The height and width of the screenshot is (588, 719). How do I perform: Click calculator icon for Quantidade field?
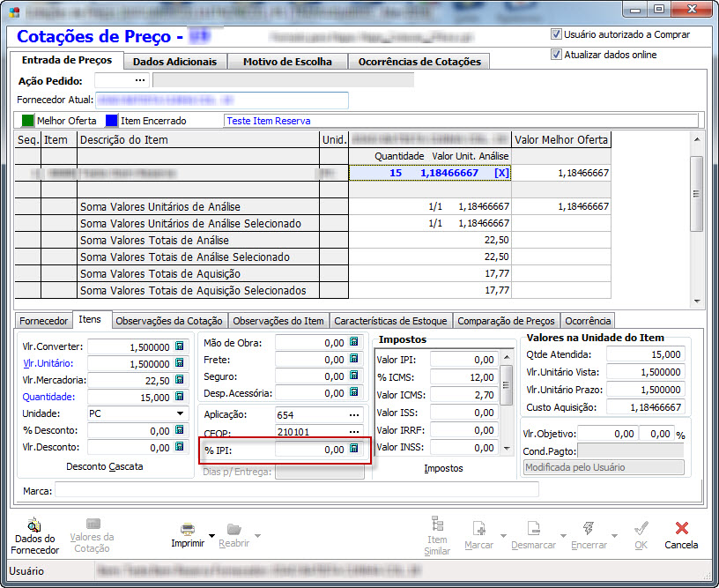(x=179, y=398)
